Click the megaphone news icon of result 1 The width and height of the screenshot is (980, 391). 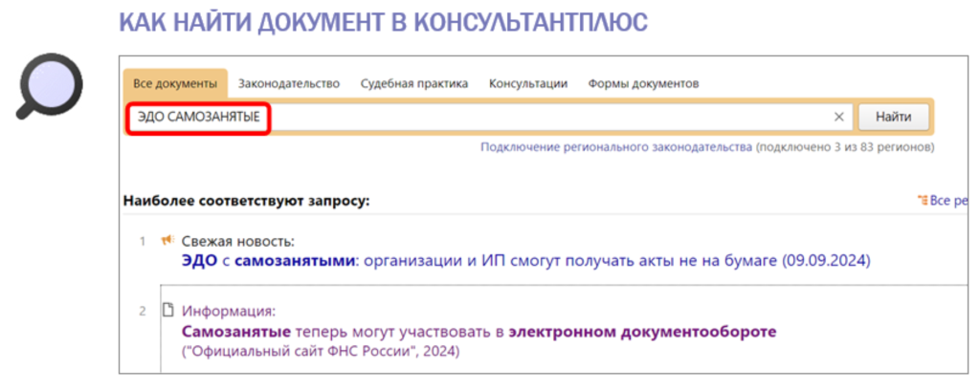167,240
